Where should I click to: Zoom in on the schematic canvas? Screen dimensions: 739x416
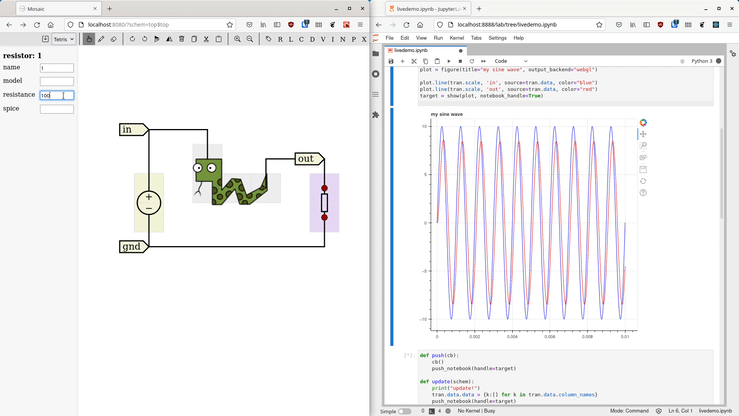238,39
